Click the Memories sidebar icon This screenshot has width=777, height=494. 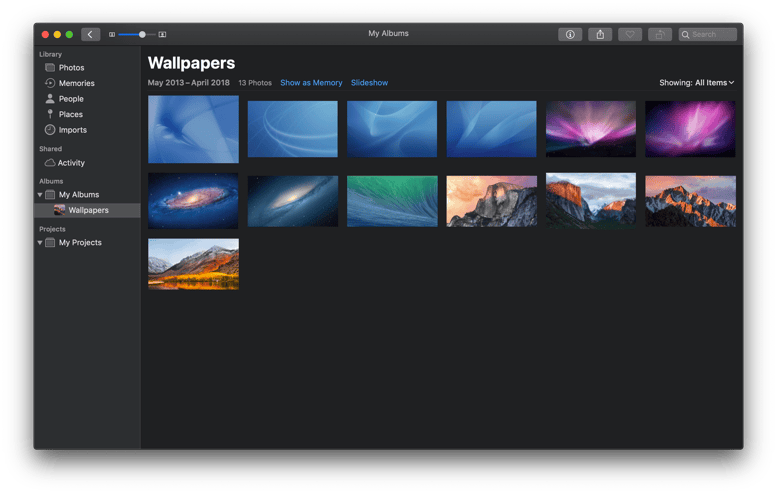point(50,83)
